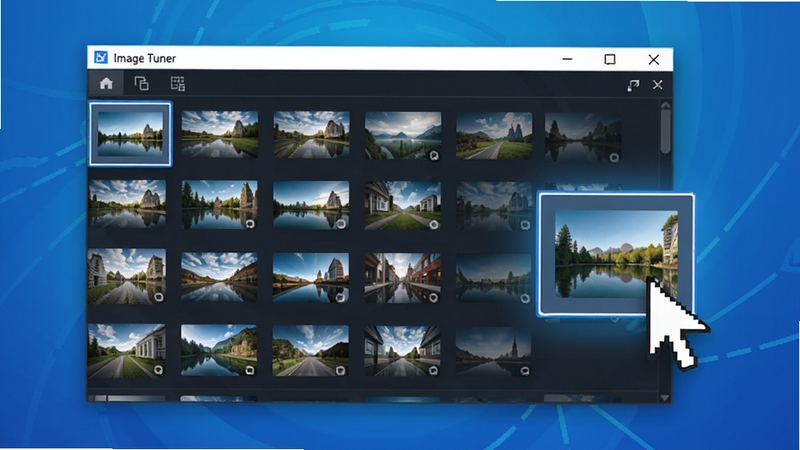
Task: Select the columned building road thumbnail, bottom row
Action: [127, 351]
